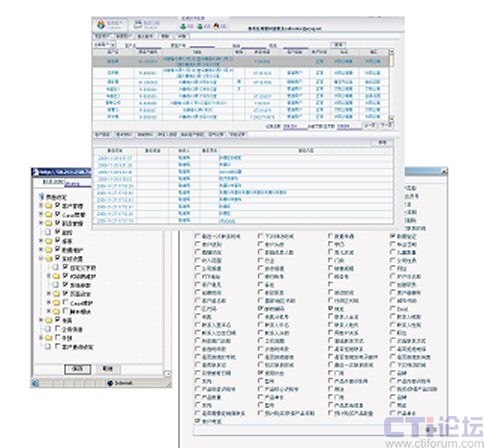Screen dimensions: 484x448
Task: Click the colorful globe icon in main toolbar
Action: coord(101,25)
